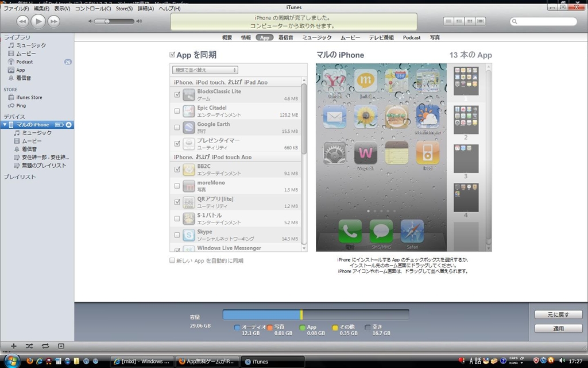Check the Epic Citadel app checkbox
Image resolution: width=588 pixels, height=368 pixels.
point(177,111)
